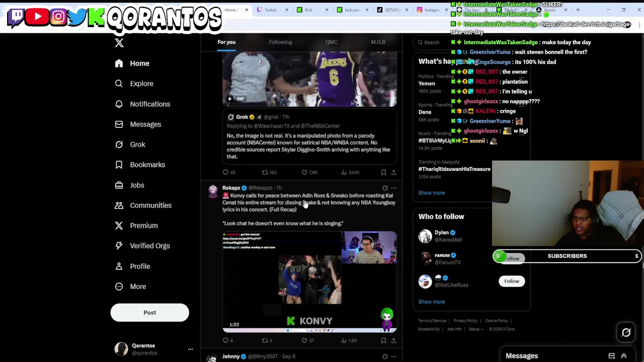Switch to the Twitch browser tab

tap(272, 10)
